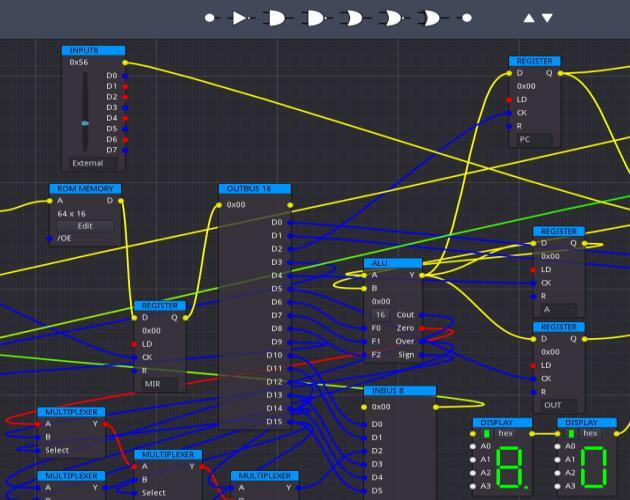Pick the AND gate from toolbar
This screenshot has height=500, width=630.
(x=275, y=18)
